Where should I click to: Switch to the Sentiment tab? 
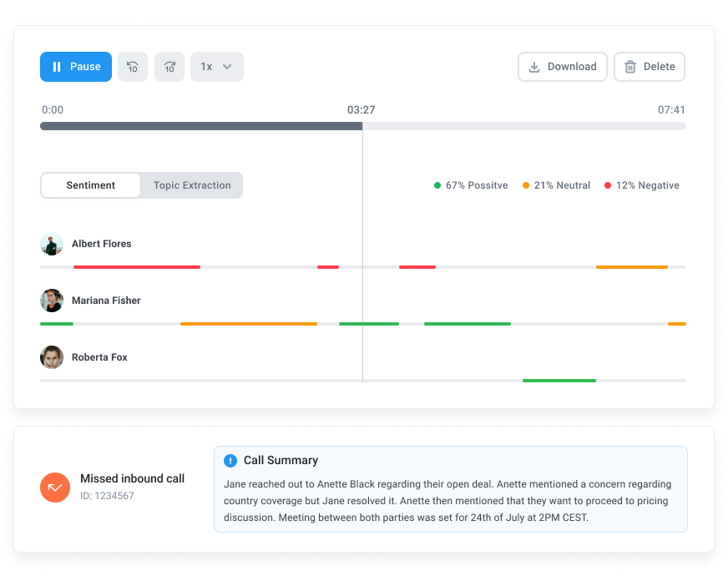click(x=91, y=185)
